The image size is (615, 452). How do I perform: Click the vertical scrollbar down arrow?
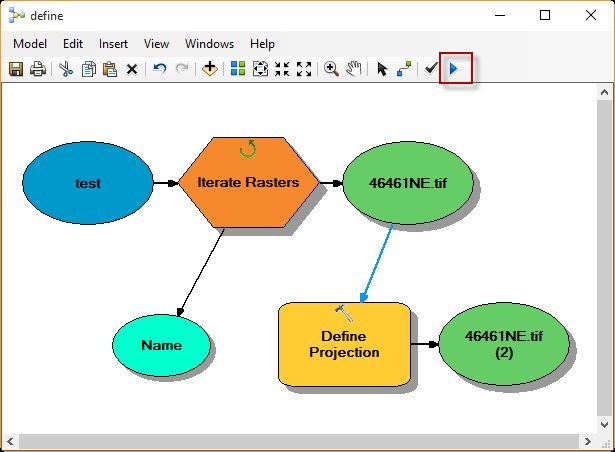(x=604, y=424)
